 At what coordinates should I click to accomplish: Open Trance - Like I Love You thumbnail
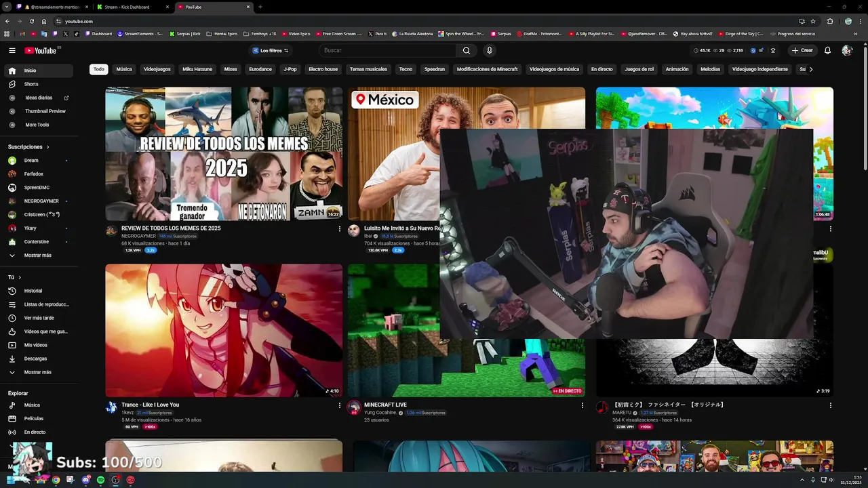[224, 330]
